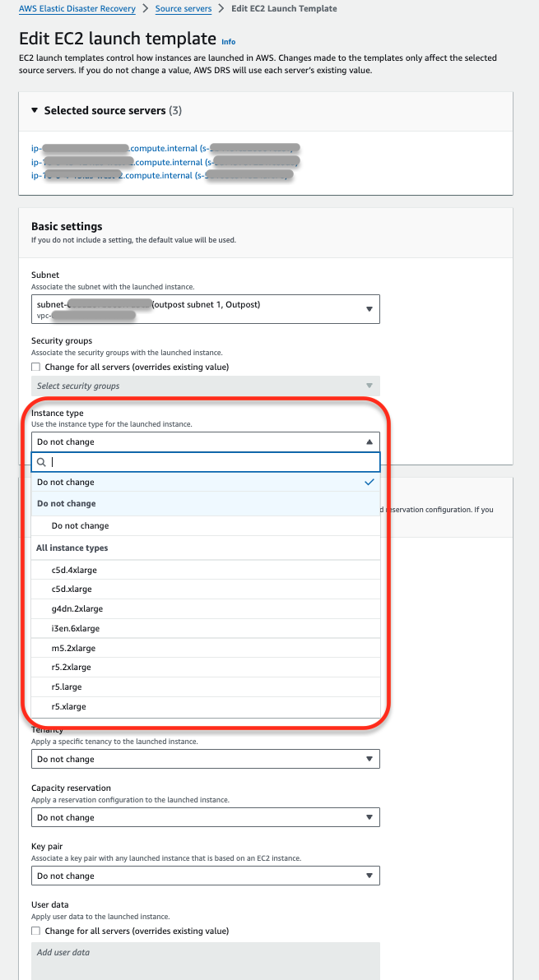
Task: Click the checkmark beside selected Do not change
Action: click(x=369, y=483)
